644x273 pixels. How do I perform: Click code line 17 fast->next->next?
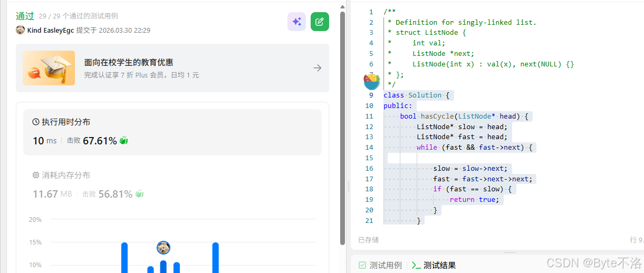[x=484, y=179]
